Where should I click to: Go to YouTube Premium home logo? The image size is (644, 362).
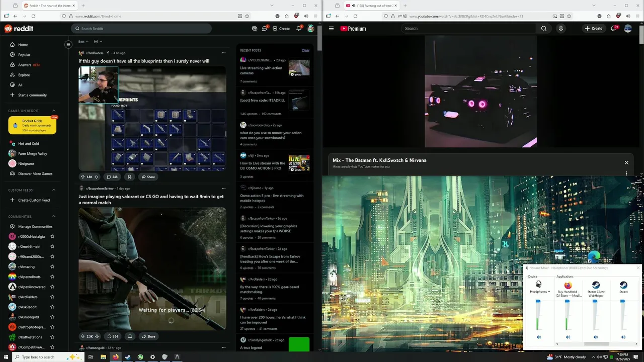pos(353,29)
